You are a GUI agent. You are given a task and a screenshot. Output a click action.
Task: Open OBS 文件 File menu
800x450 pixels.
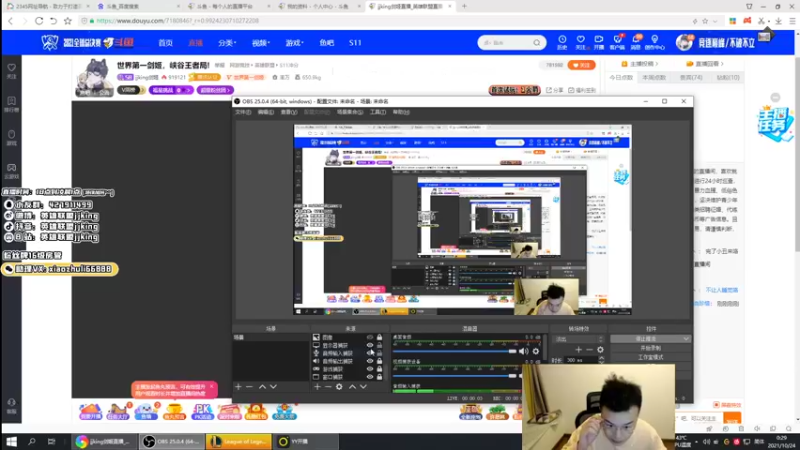pyautogui.click(x=243, y=112)
